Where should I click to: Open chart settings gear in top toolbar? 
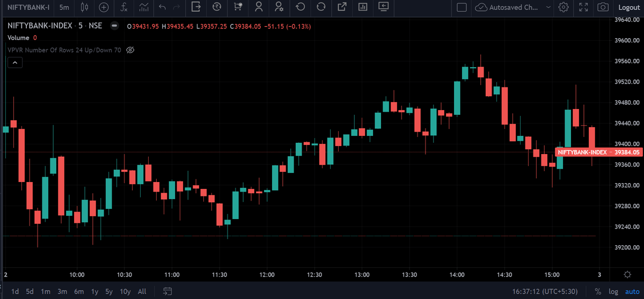coord(563,8)
